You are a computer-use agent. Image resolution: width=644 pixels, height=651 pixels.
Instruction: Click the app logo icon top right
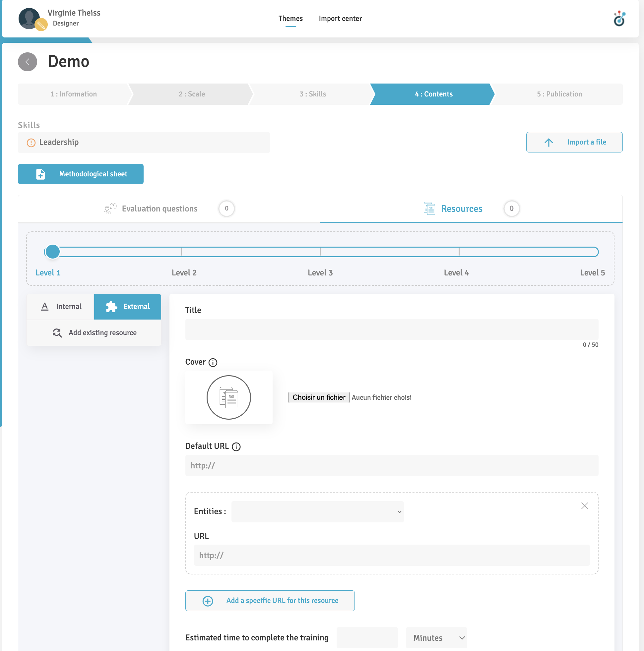pyautogui.click(x=619, y=19)
